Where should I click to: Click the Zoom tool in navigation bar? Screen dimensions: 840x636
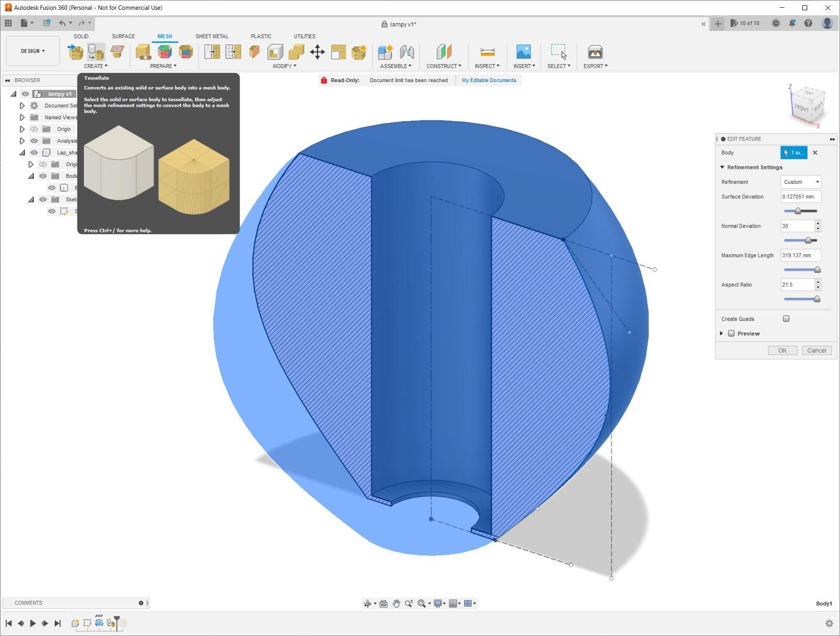click(x=409, y=603)
